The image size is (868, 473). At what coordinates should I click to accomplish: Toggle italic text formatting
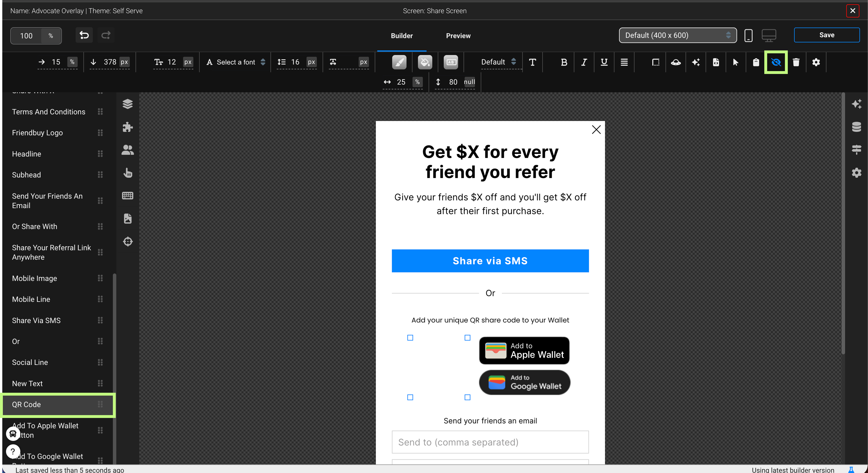[584, 62]
